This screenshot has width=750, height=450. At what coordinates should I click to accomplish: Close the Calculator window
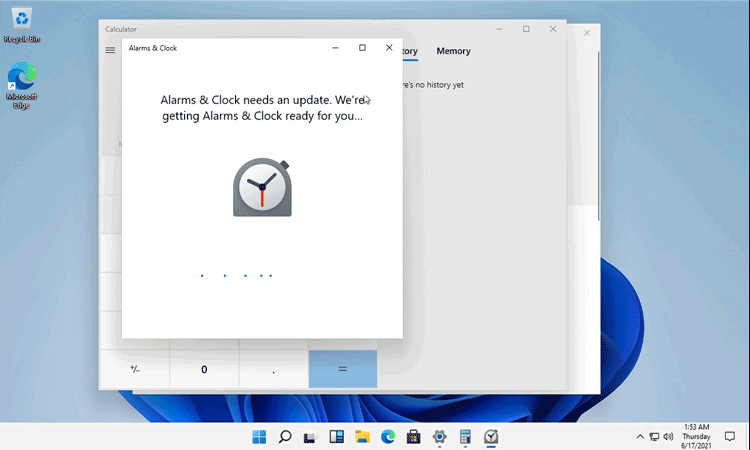coord(553,29)
